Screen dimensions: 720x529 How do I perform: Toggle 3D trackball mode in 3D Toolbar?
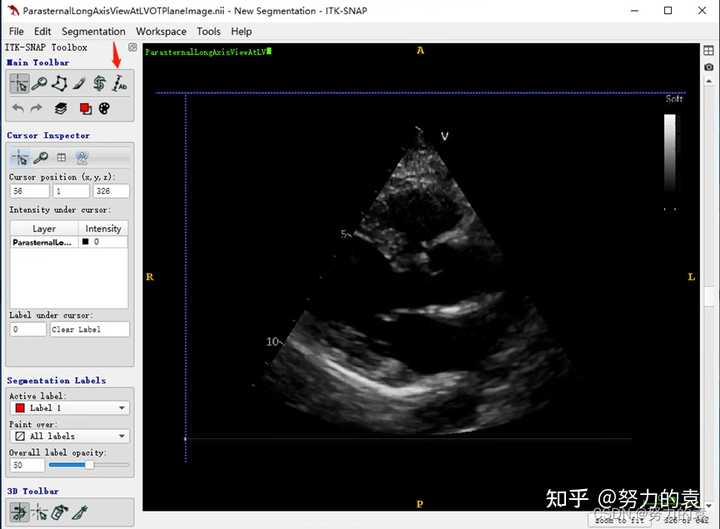point(19,512)
